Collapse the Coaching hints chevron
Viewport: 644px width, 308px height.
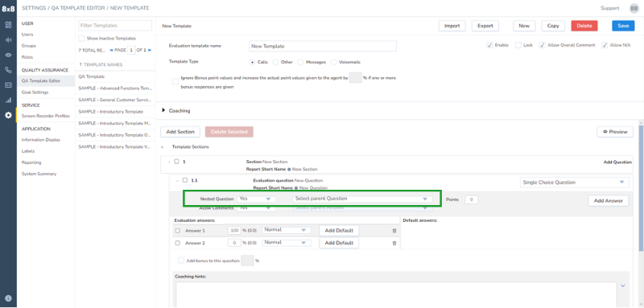[x=623, y=285]
